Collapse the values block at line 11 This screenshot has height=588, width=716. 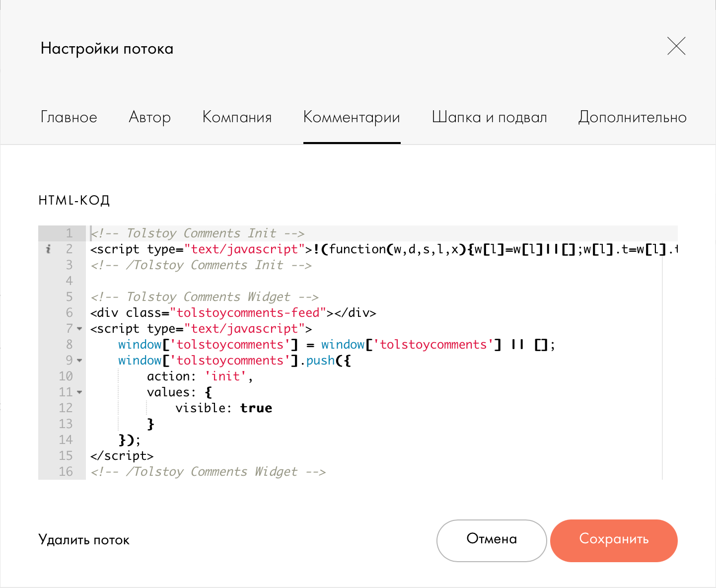(x=79, y=392)
